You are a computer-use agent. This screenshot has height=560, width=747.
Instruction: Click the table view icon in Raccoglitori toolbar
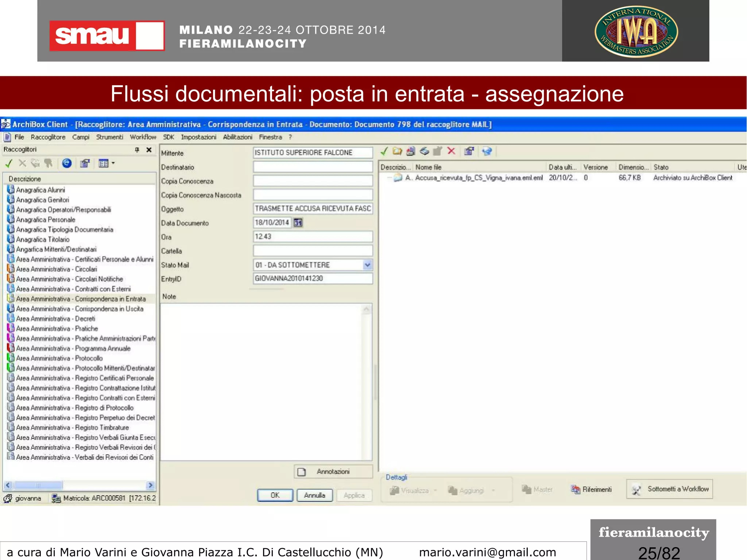click(104, 163)
